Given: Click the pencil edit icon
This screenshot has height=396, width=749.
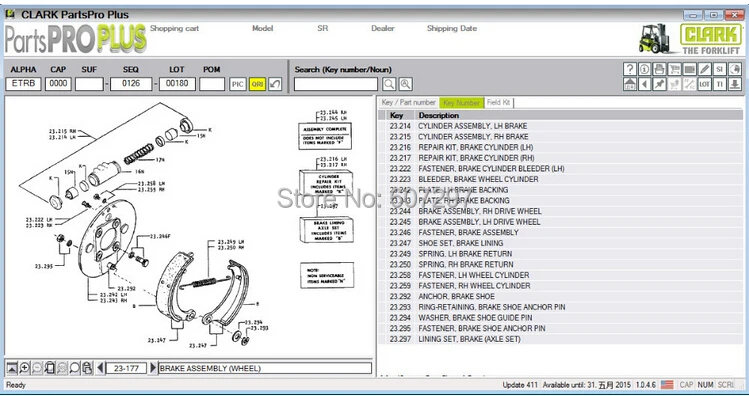Looking at the screenshot, I should [x=704, y=69].
